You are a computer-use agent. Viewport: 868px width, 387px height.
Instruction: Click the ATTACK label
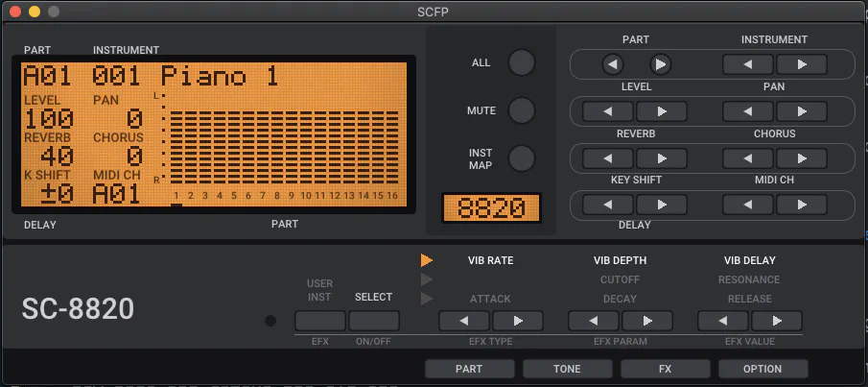(x=490, y=299)
